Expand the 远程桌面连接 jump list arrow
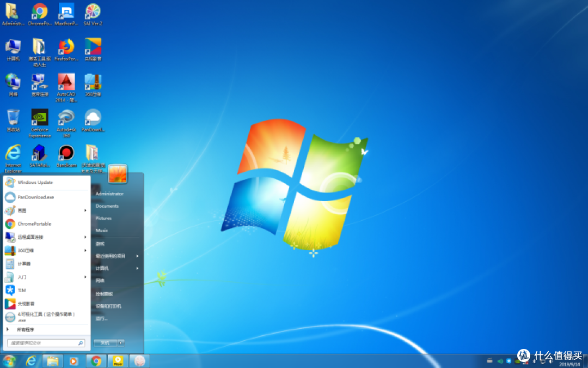 85,237
